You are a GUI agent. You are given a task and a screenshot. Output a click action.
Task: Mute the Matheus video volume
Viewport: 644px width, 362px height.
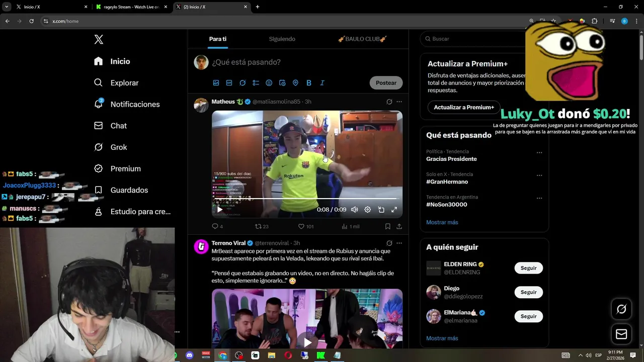354,210
